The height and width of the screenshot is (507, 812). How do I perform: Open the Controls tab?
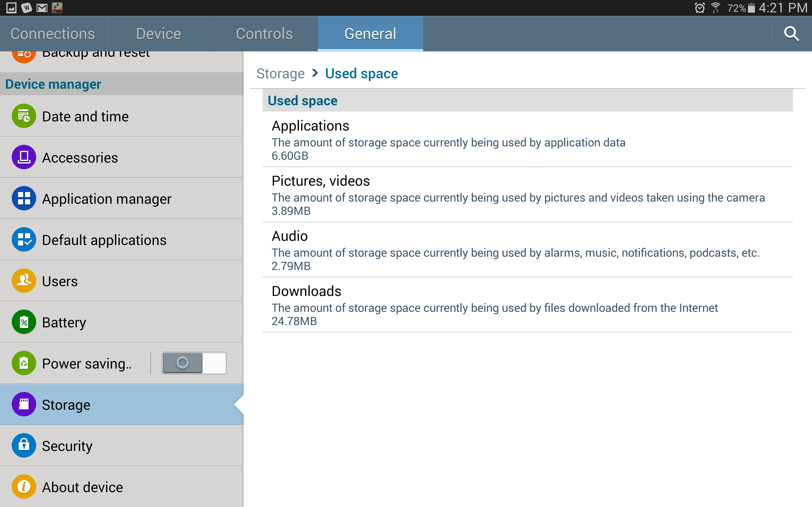[264, 34]
